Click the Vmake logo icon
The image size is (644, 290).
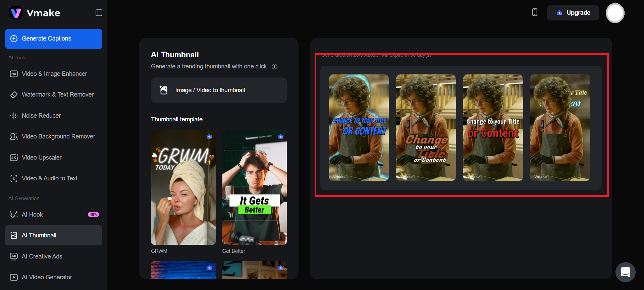pyautogui.click(x=16, y=13)
